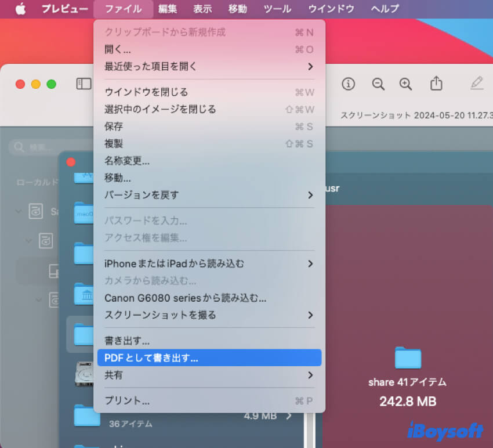Open the Apple menu
The width and height of the screenshot is (493, 448).
pyautogui.click(x=21, y=9)
